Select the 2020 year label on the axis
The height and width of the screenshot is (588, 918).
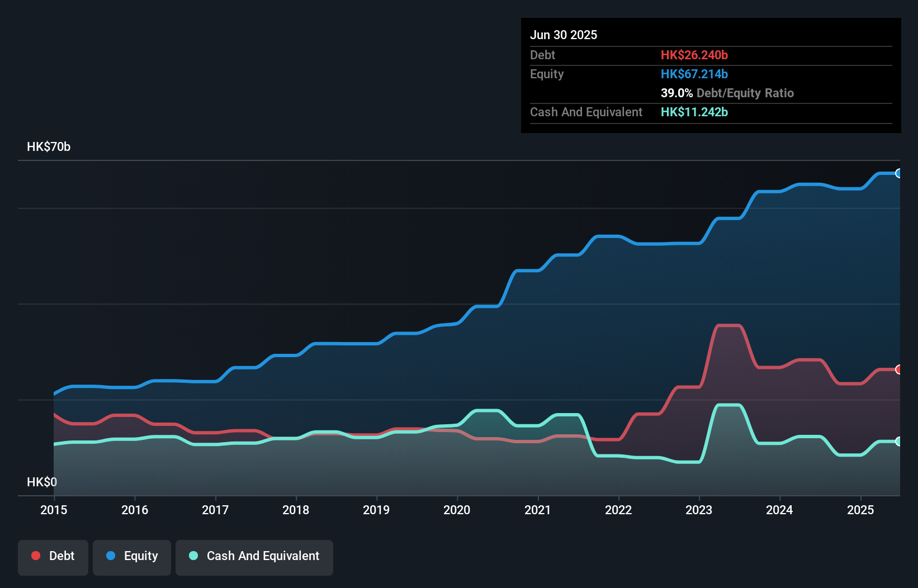pos(457,510)
